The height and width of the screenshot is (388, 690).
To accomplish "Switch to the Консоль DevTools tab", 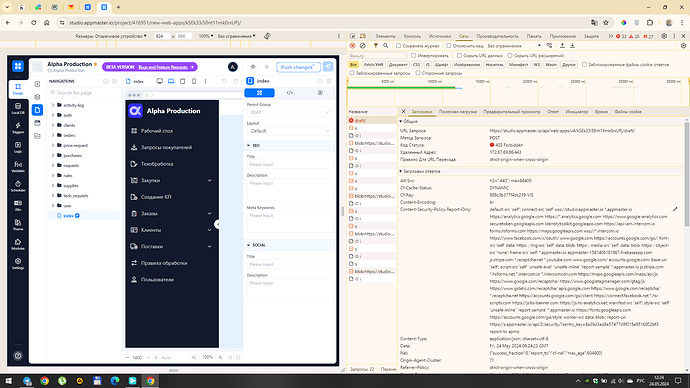I will [x=412, y=36].
